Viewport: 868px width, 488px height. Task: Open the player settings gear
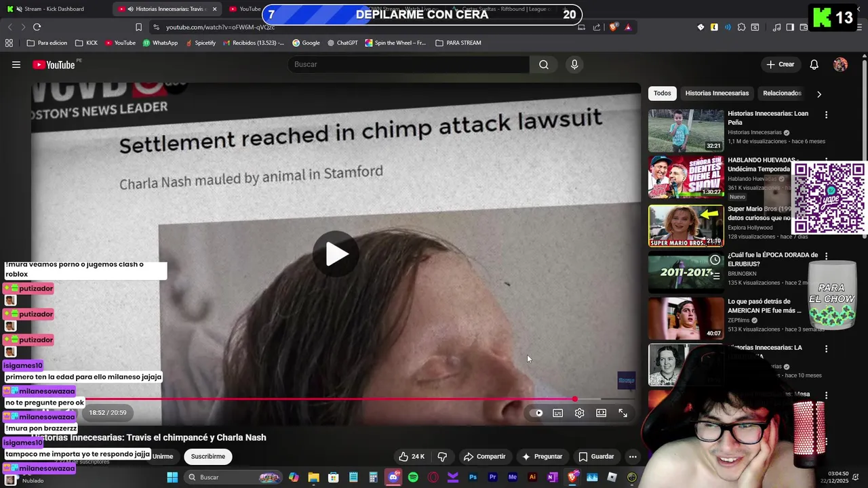click(579, 413)
